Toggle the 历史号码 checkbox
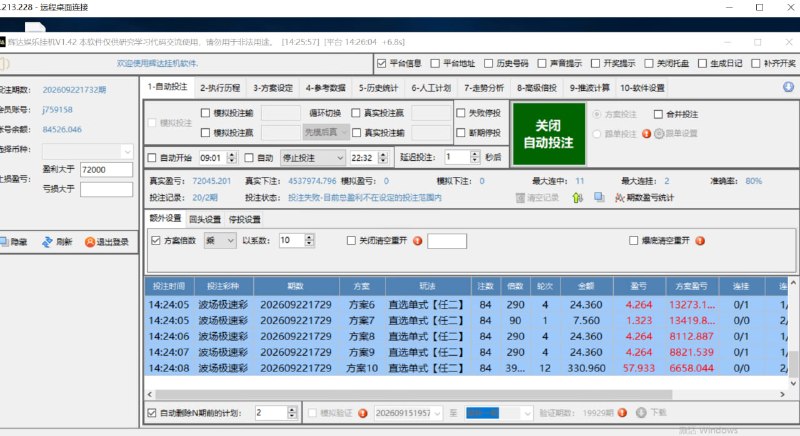 (x=488, y=63)
